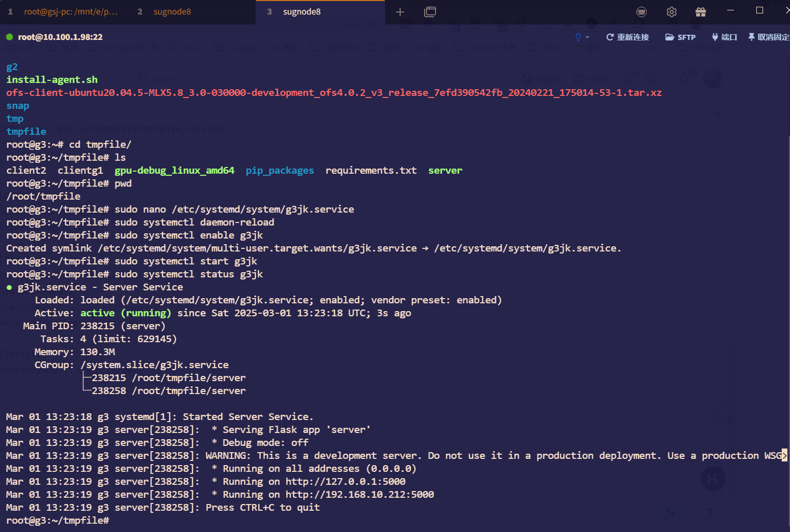The image size is (790, 532).
Task: Maximize the terminal window
Action: [760, 10]
